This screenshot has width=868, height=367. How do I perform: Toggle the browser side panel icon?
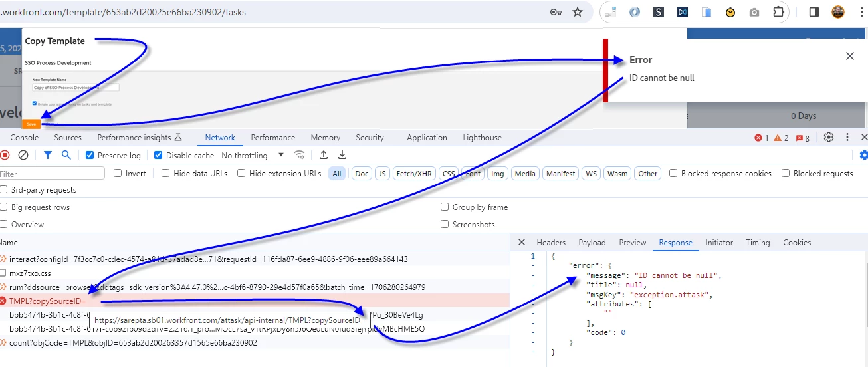coord(814,12)
